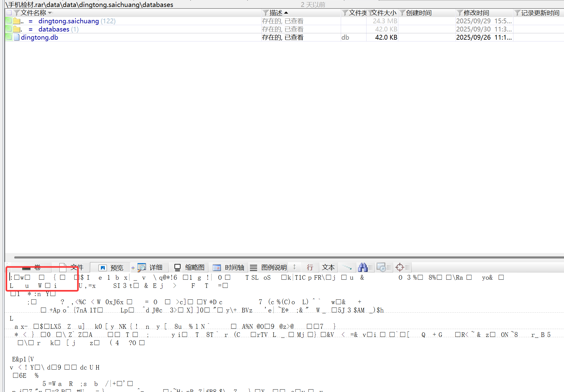Click the E&pl{V text in preview
Viewport: 564px width, 392px height.
click(x=23, y=359)
